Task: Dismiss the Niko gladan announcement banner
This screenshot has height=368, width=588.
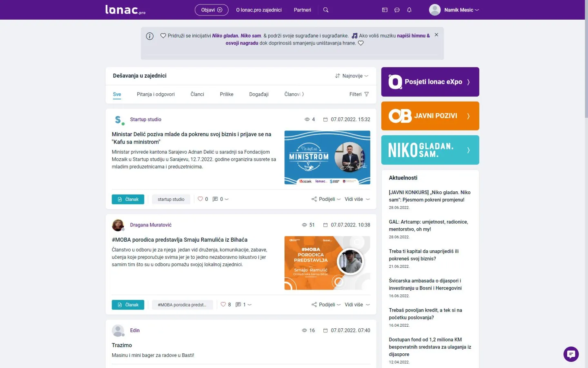Action: click(437, 35)
